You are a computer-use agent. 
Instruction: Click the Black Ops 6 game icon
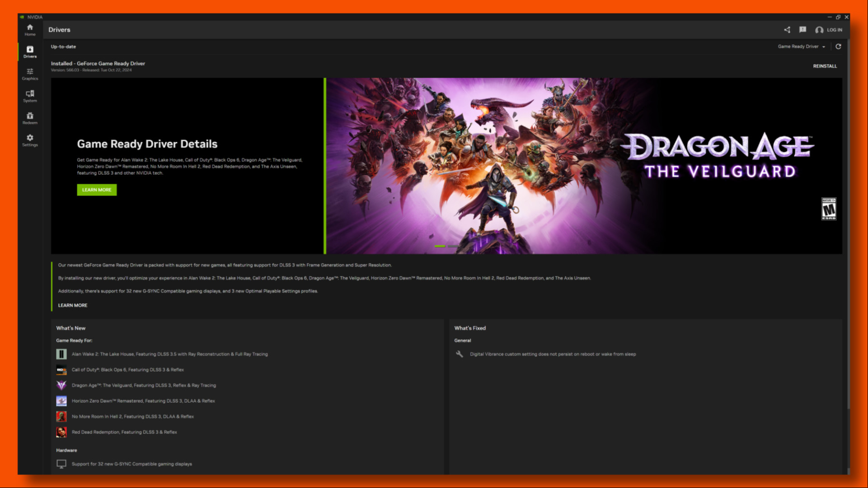click(61, 370)
